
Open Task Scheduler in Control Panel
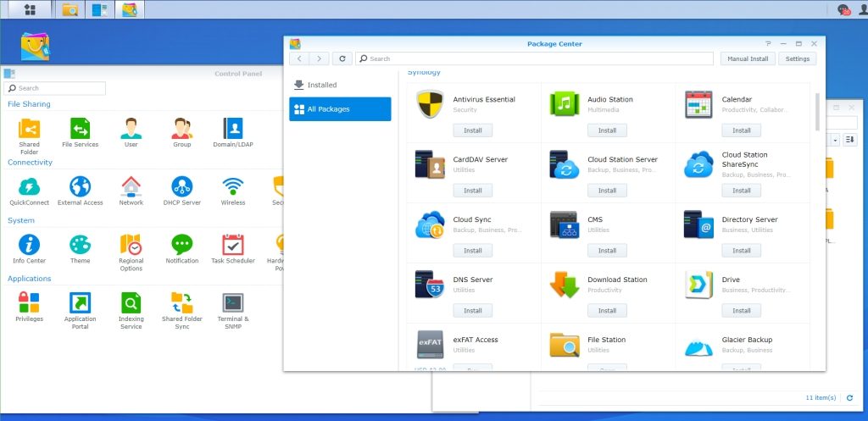(232, 246)
